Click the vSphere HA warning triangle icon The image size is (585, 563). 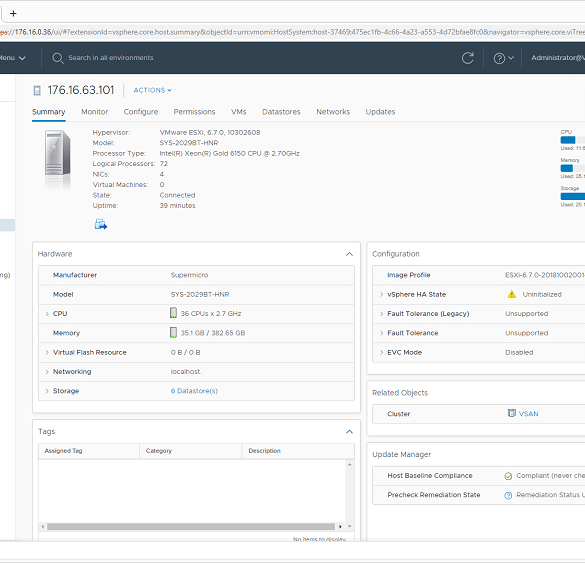point(512,294)
